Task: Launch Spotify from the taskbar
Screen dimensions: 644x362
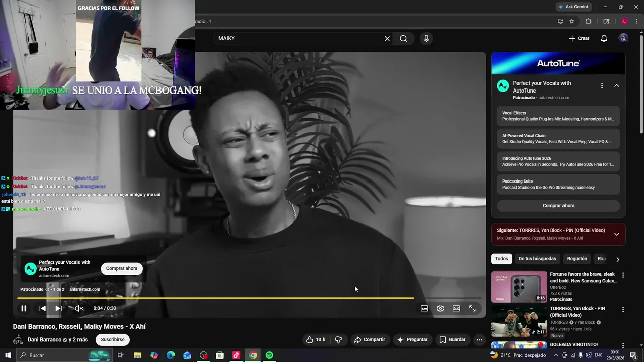Action: 269,355
